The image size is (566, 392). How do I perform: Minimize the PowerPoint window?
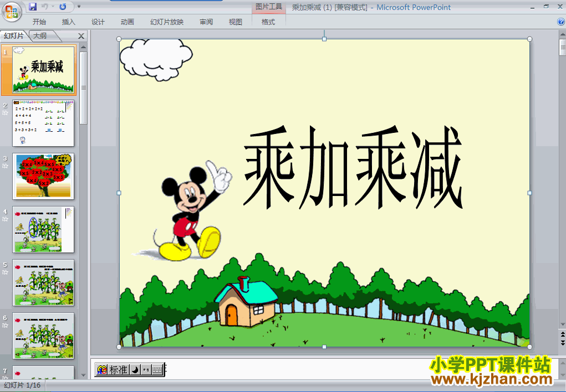[532, 7]
